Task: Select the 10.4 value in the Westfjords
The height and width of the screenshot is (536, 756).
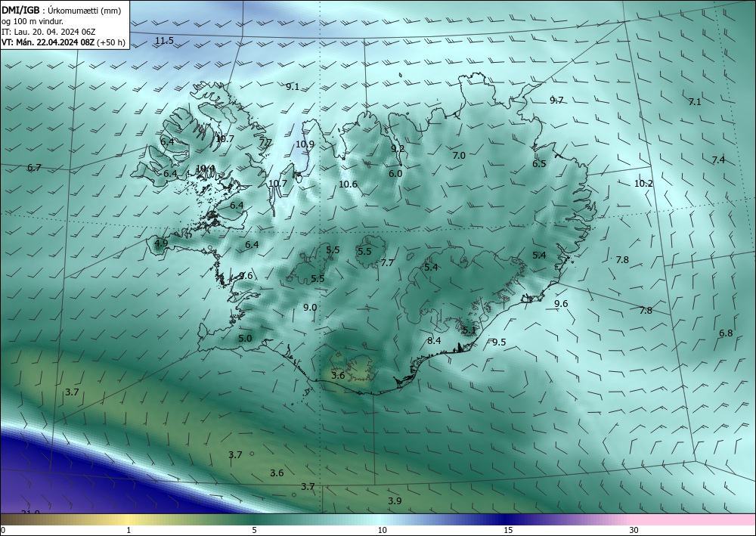Action: click(x=206, y=169)
